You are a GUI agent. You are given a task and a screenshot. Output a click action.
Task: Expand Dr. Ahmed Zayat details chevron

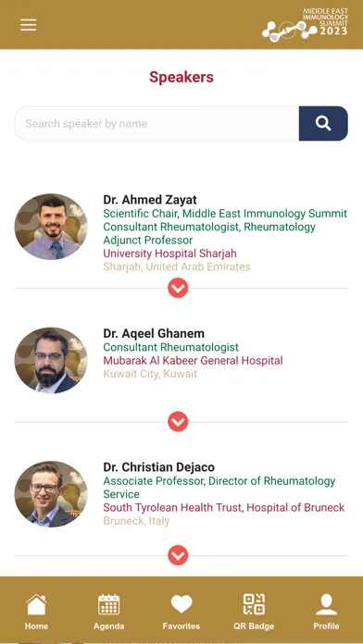click(178, 288)
